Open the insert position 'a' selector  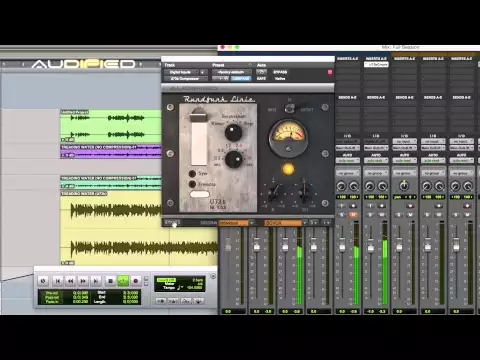pos(203,72)
